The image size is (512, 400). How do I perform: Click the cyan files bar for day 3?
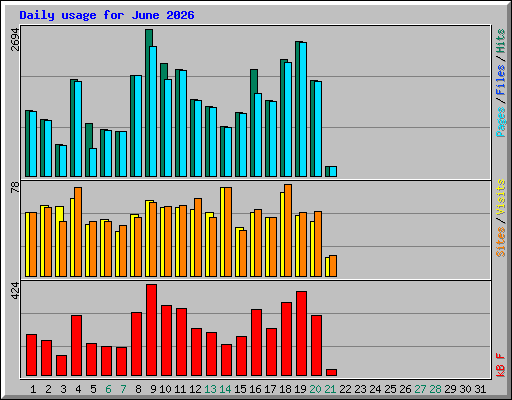pos(63,161)
